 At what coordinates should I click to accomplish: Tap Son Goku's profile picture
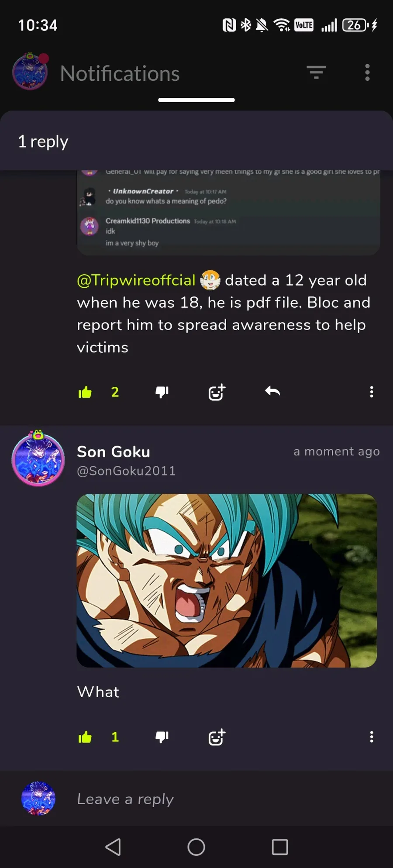click(x=38, y=458)
